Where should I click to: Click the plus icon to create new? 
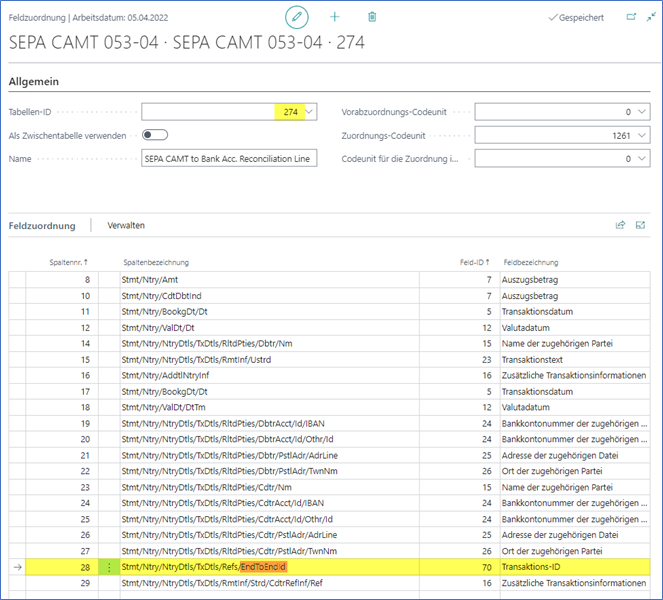[334, 17]
